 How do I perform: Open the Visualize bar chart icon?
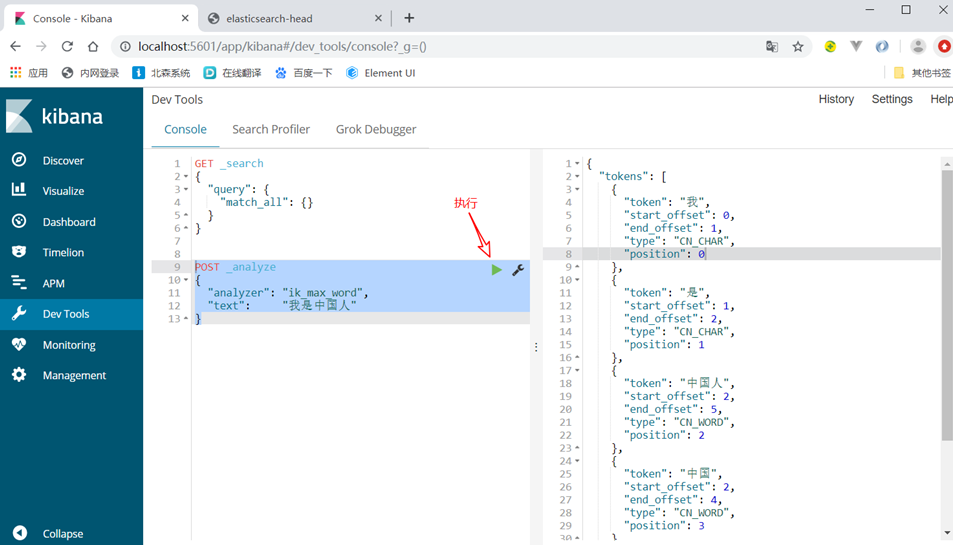pos(19,190)
